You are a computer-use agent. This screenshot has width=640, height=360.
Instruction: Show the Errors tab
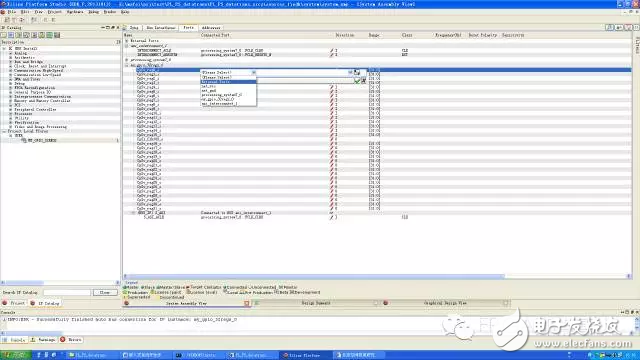71,340
